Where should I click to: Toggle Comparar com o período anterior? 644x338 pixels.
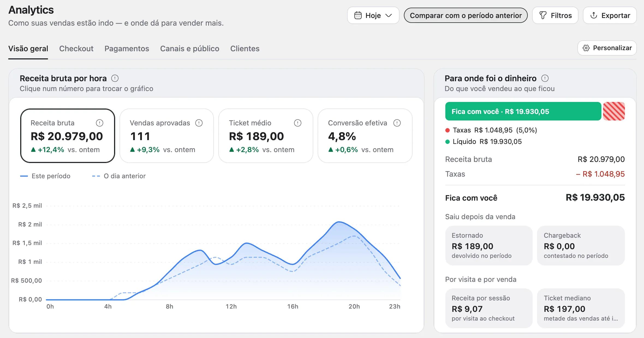[466, 15]
